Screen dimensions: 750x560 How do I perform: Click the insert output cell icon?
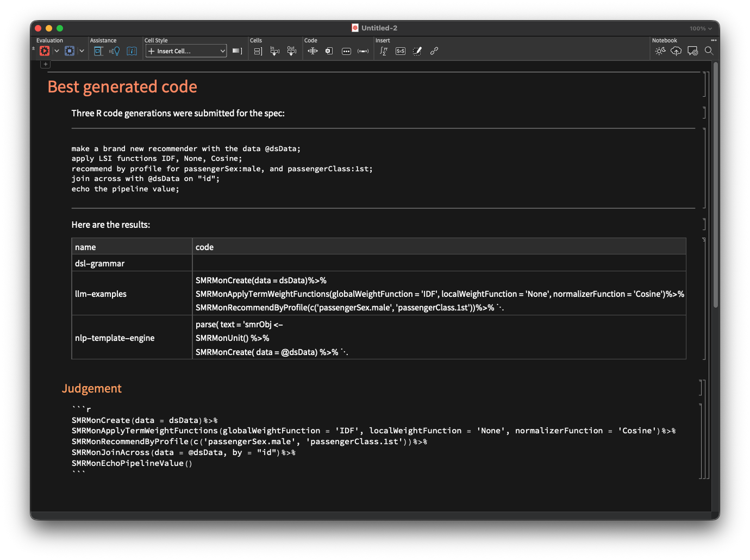point(291,51)
